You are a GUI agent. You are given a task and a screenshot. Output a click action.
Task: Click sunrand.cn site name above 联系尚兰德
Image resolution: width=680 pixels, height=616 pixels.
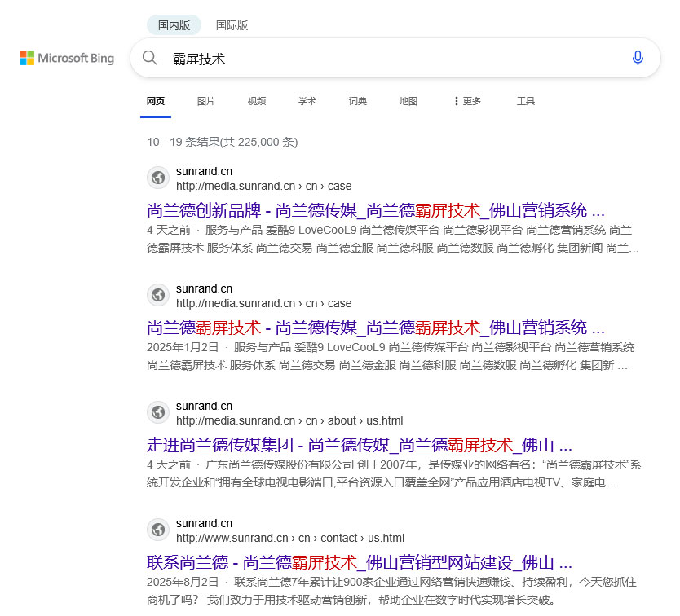click(205, 523)
